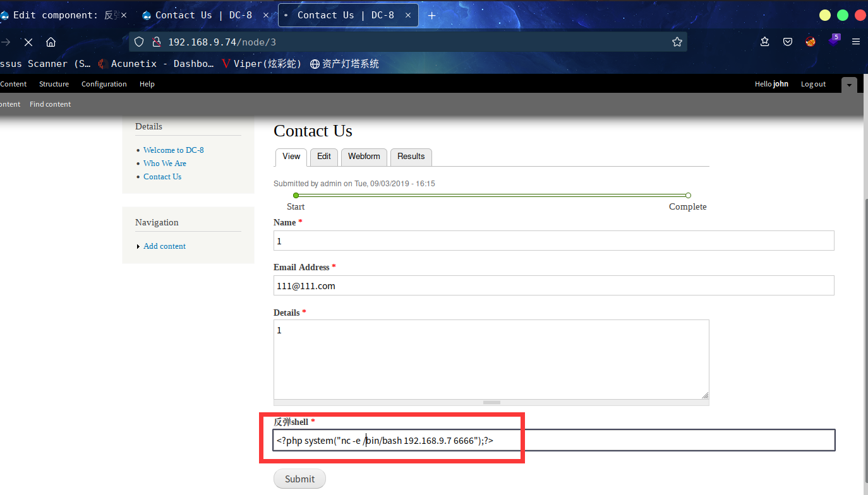Open the Help admin menu
The width and height of the screenshot is (868, 495).
(147, 84)
